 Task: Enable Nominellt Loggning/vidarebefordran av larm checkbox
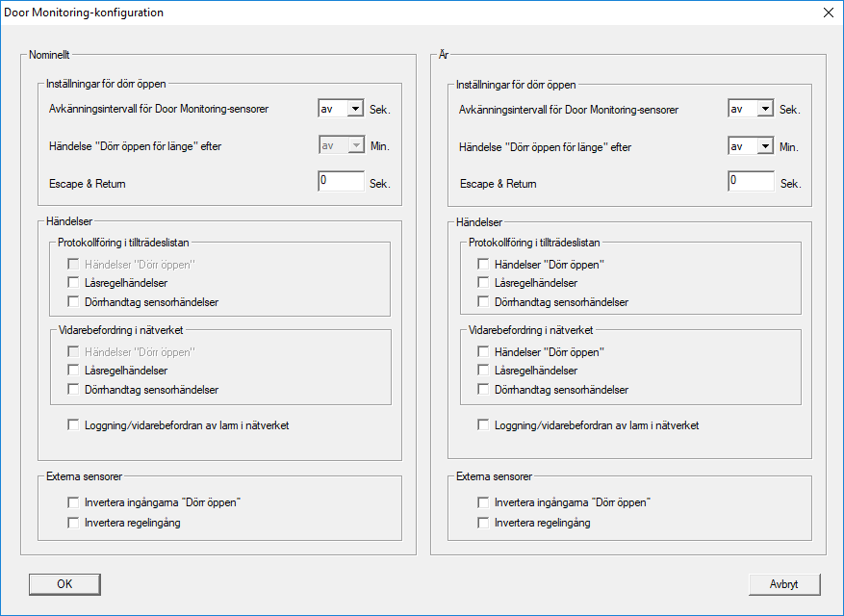(73, 424)
